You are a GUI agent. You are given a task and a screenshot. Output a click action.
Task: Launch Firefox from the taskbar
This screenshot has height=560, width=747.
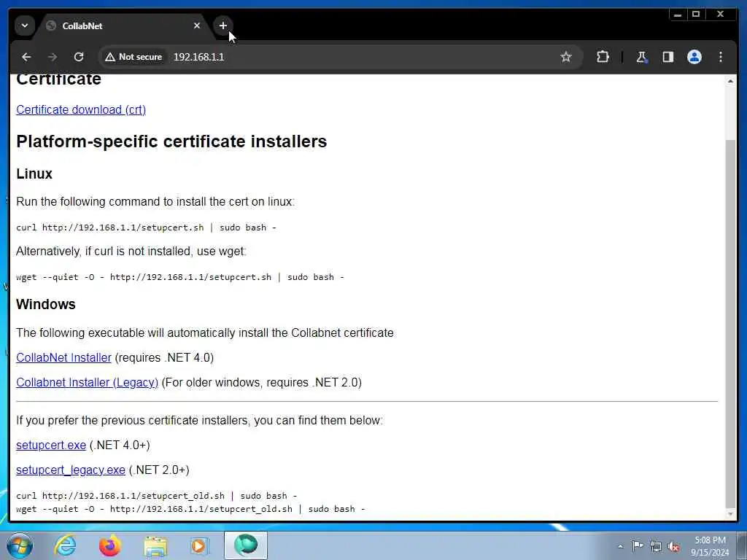pyautogui.click(x=110, y=545)
